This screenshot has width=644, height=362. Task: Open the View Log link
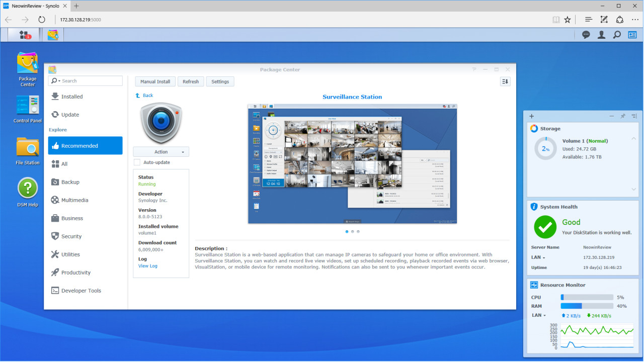pyautogui.click(x=148, y=266)
